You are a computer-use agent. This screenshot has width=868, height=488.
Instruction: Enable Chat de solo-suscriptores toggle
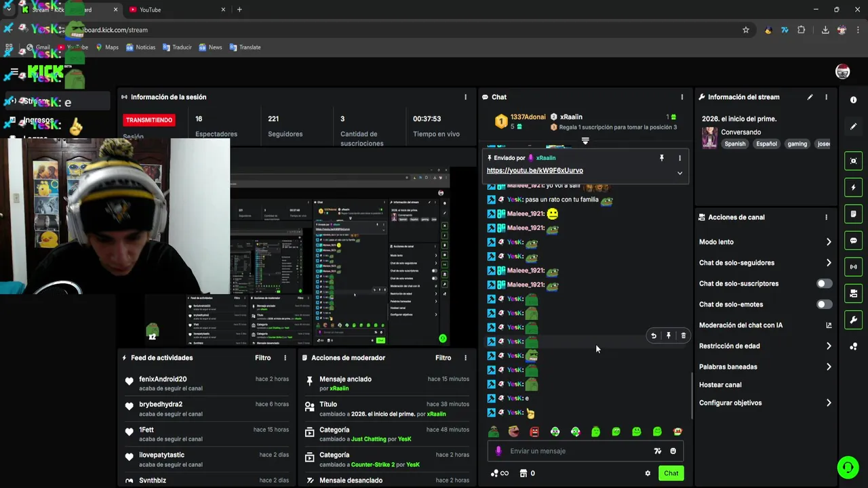click(x=824, y=284)
